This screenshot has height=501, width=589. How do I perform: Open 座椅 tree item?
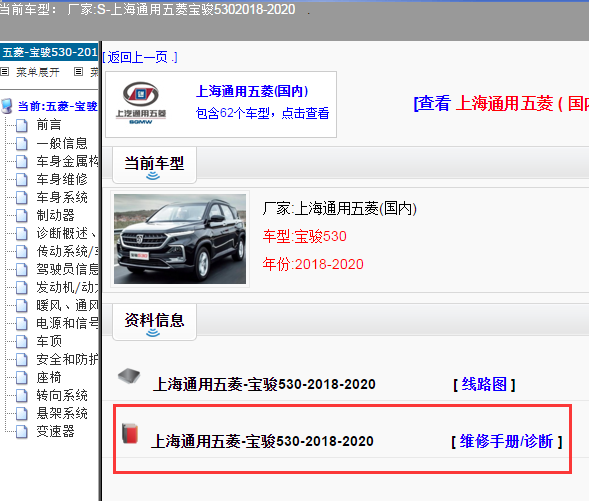[x=48, y=377]
